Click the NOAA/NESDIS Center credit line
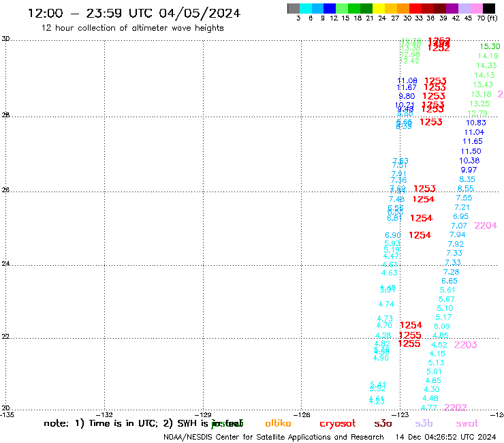Image resolution: width=504 pixels, height=443 pixels. 274,437
